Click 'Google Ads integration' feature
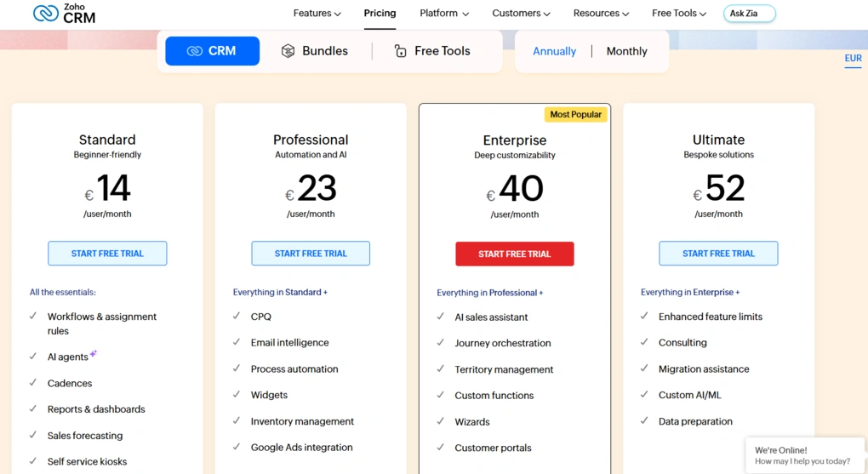 302,448
